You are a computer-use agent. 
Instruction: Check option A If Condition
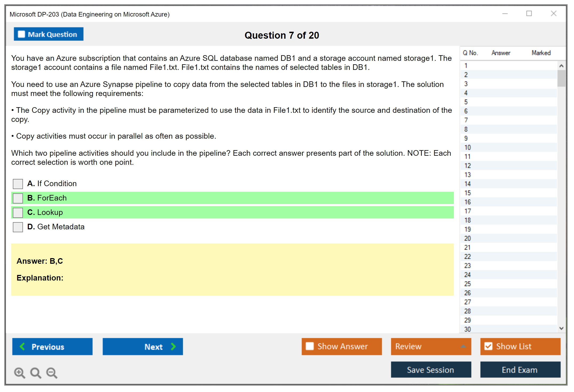(18, 184)
